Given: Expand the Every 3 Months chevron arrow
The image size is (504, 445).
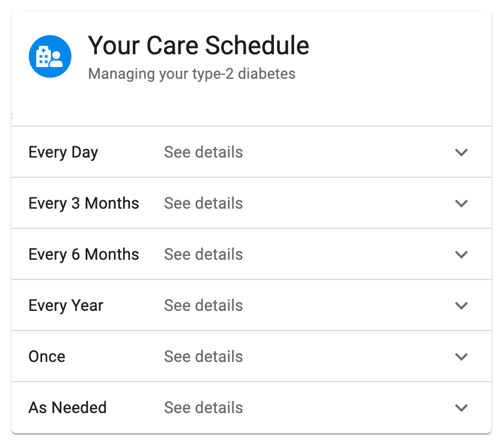Looking at the screenshot, I should 461,203.
